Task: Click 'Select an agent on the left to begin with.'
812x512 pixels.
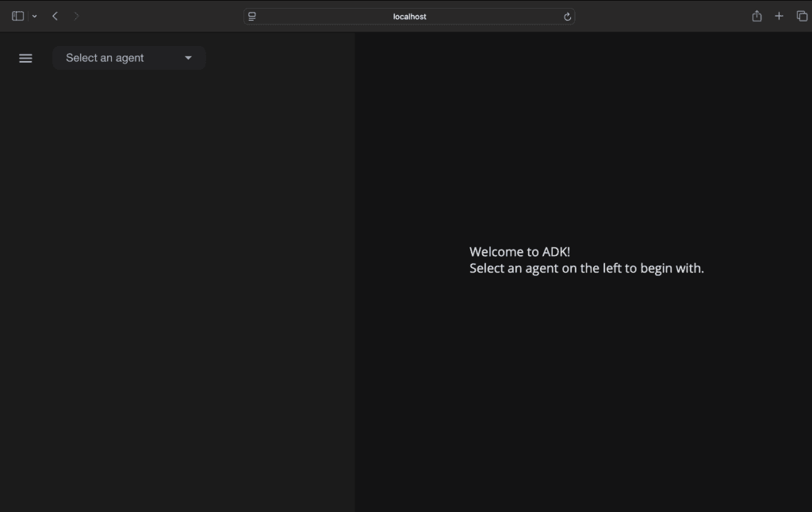Action: tap(586, 268)
